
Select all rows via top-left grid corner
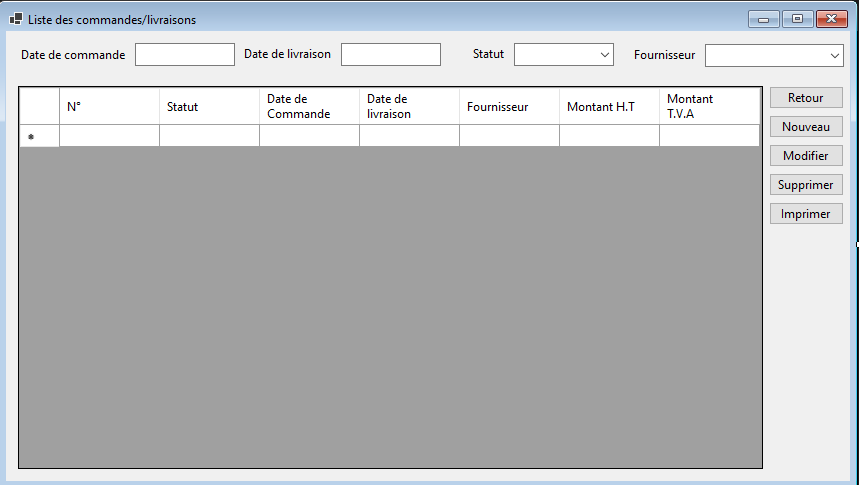39,106
